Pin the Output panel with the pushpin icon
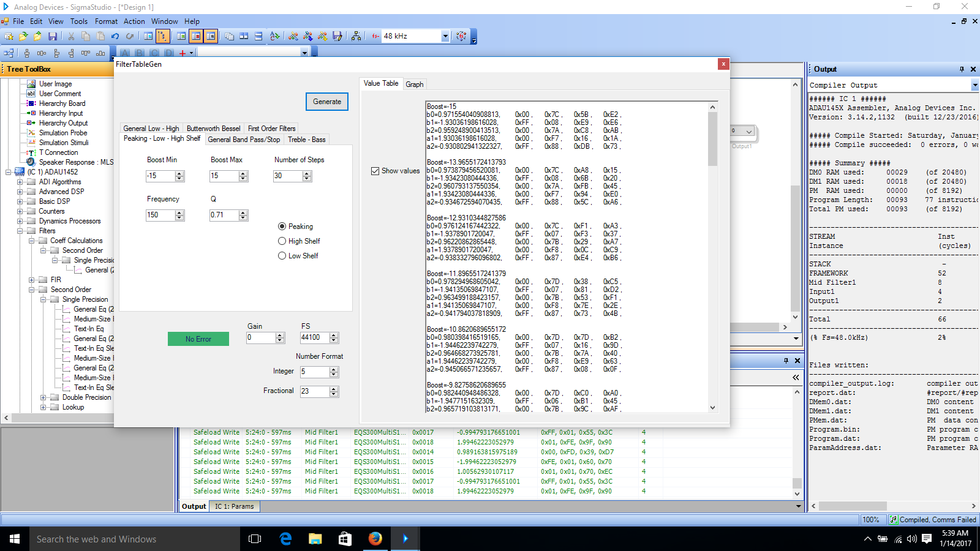 pos(962,69)
